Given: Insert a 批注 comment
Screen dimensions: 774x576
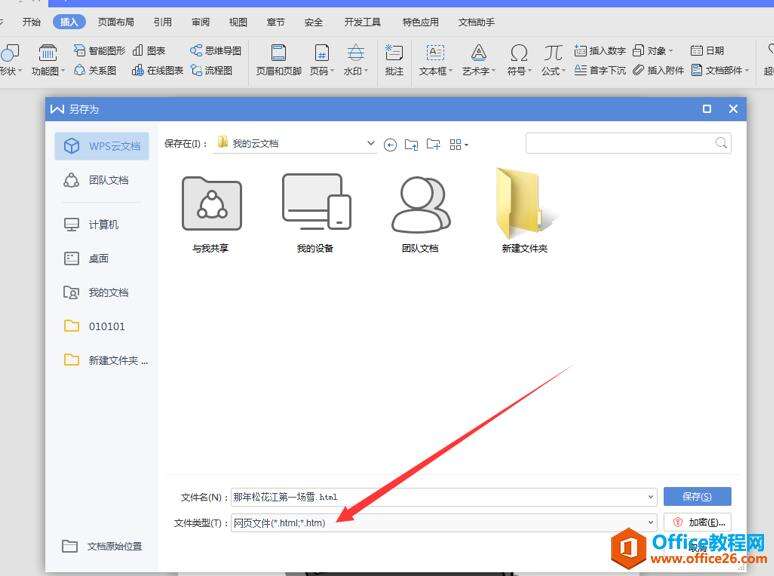Looking at the screenshot, I should click(x=394, y=59).
